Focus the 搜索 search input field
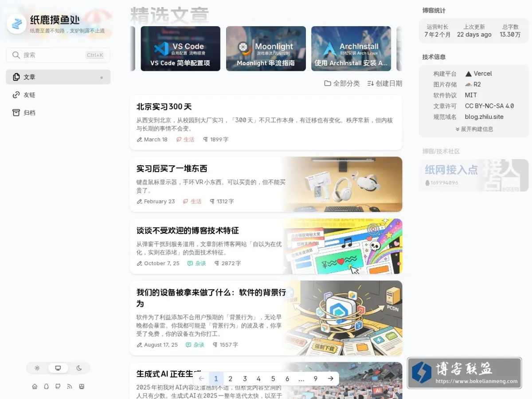Viewport: 532px width, 399px height. [x=58, y=55]
